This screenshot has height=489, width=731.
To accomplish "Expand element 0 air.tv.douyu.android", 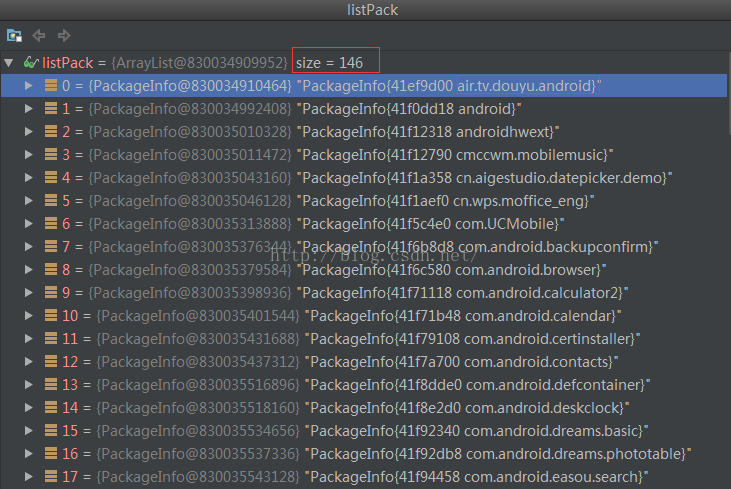I will coord(28,85).
